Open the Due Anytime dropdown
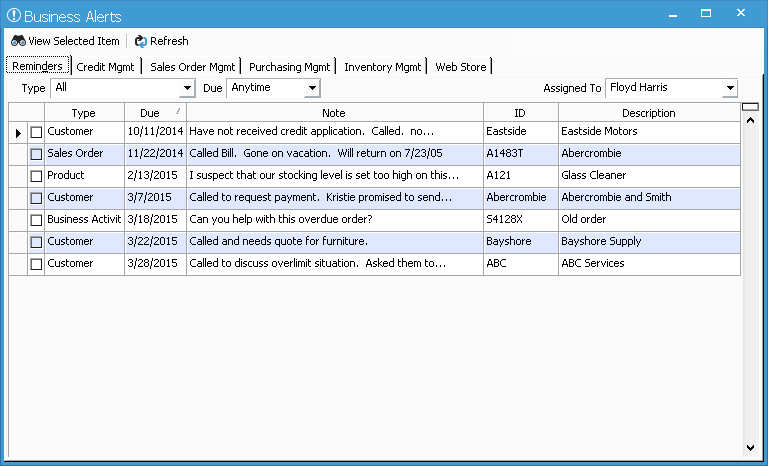The image size is (768, 466). click(x=312, y=89)
